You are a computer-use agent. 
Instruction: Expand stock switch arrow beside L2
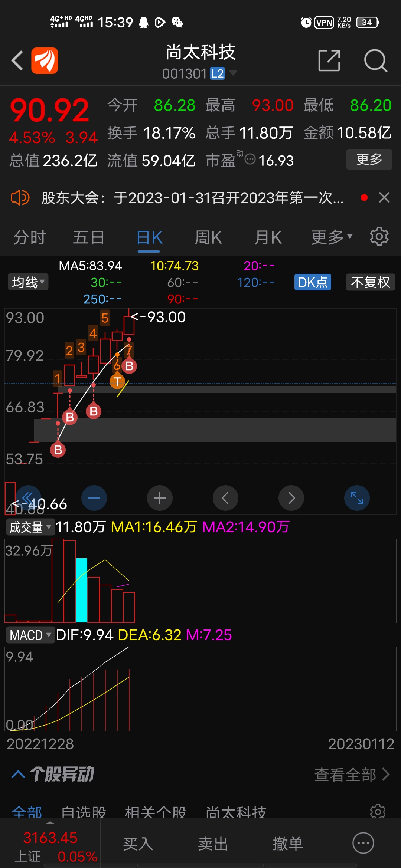(233, 73)
